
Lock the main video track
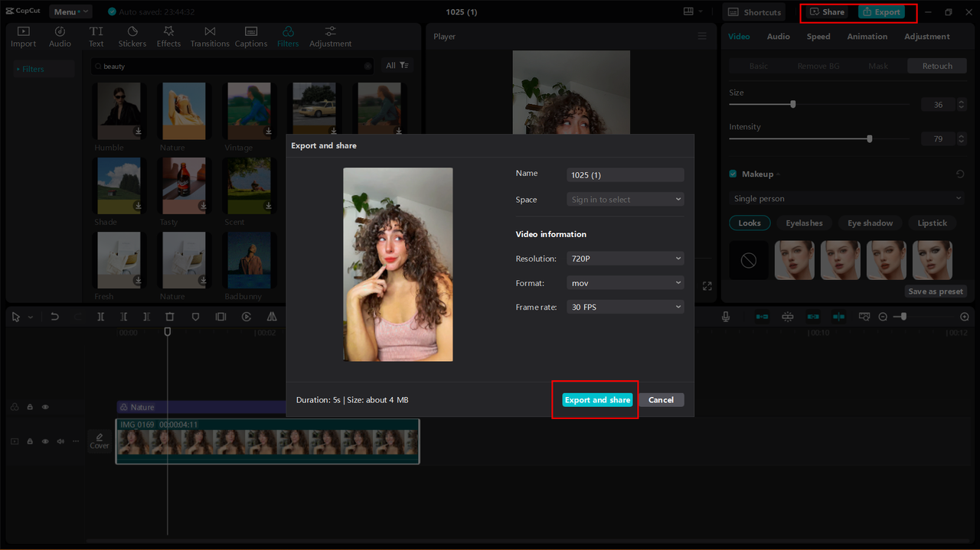click(x=30, y=441)
